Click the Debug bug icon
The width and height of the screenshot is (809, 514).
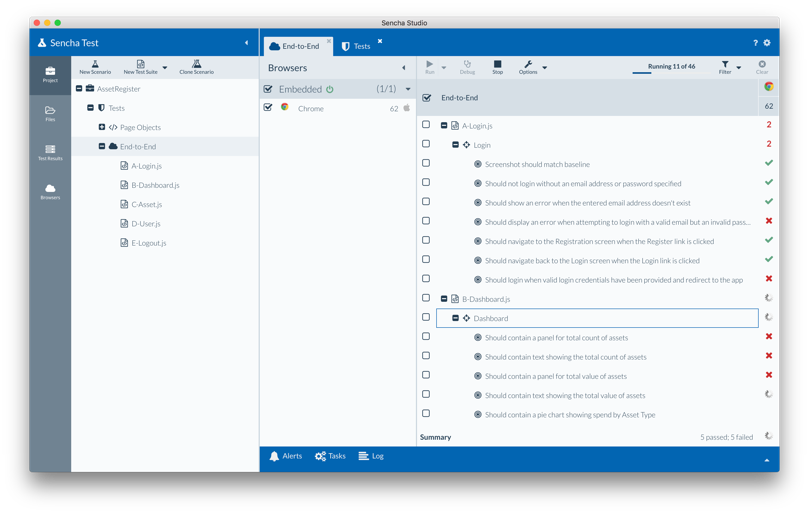467,64
